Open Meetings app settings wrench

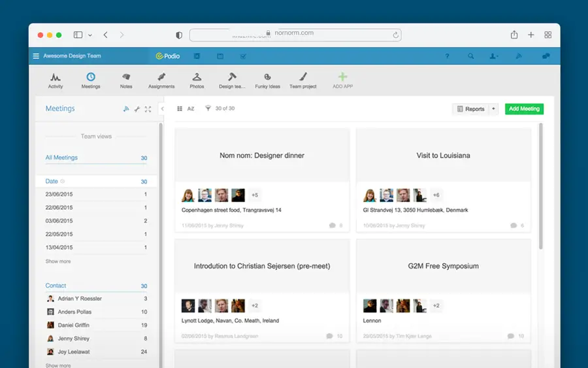137,109
